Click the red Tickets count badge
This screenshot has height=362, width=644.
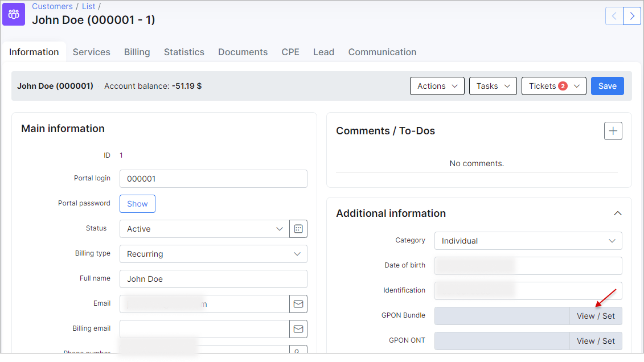563,86
